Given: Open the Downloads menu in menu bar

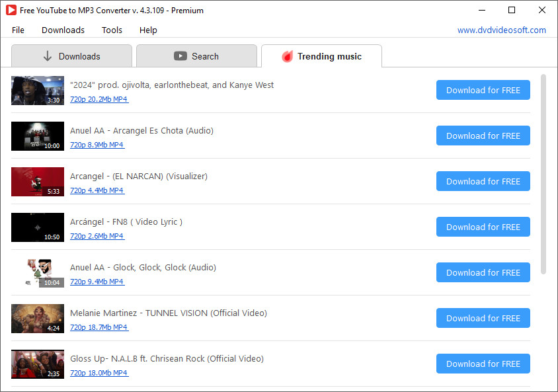Looking at the screenshot, I should click(63, 30).
